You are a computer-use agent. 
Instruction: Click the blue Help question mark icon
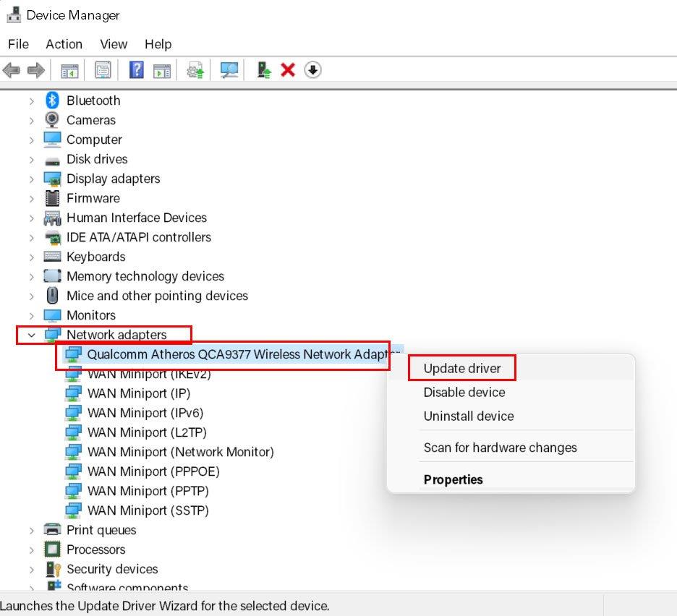[x=137, y=70]
